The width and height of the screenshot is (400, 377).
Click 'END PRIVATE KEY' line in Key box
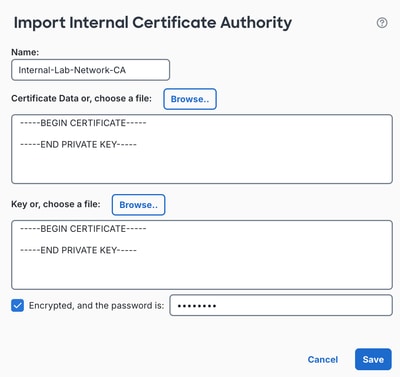[78, 250]
